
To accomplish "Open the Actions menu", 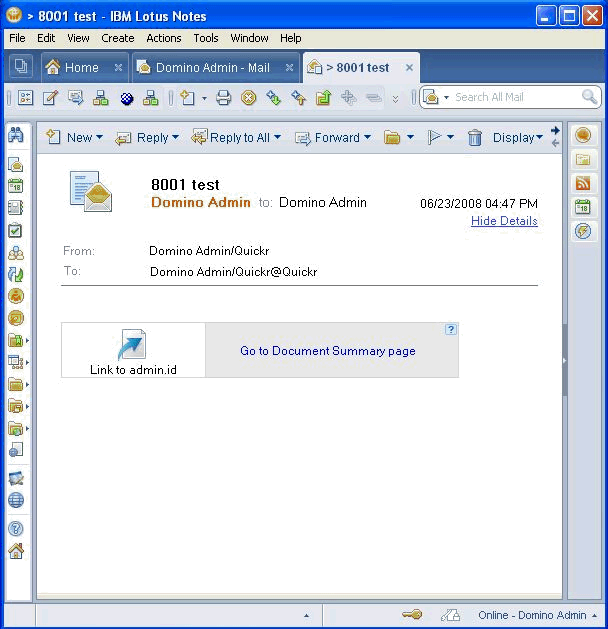I will point(164,38).
